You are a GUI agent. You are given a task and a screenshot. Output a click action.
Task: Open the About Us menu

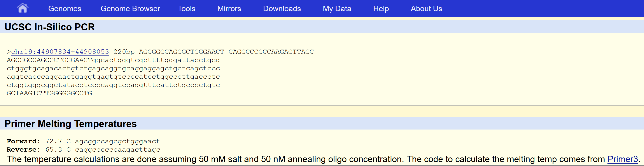coord(426,9)
